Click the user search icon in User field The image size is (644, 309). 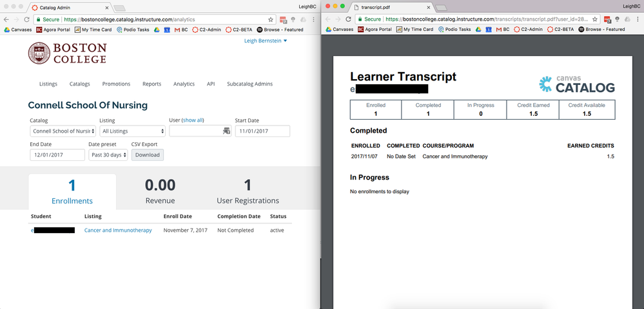coord(226,131)
